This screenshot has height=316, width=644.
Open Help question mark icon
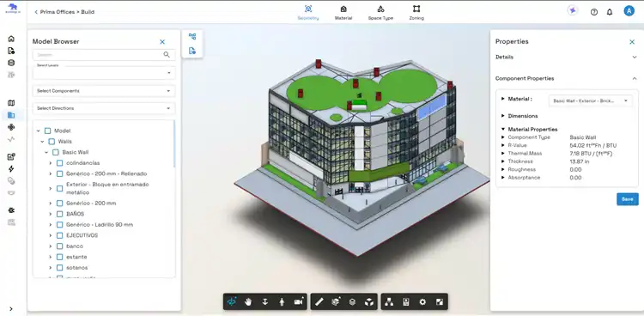coord(594,12)
